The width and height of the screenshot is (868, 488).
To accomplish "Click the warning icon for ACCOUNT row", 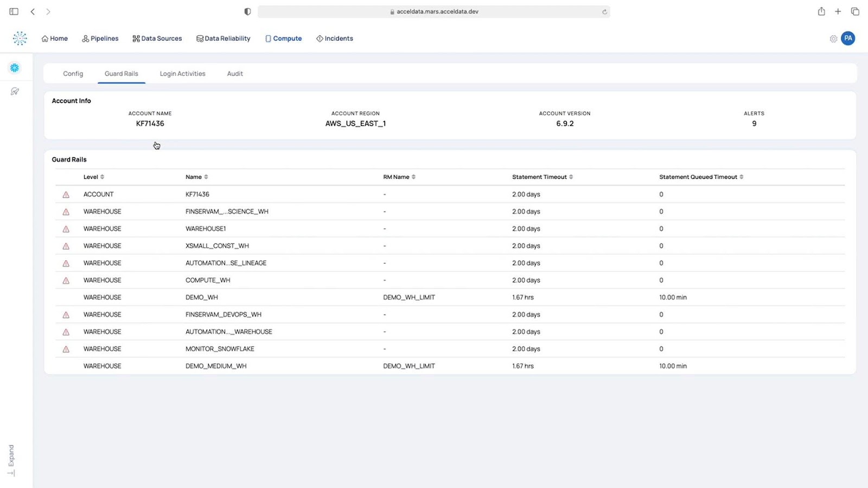I will [x=66, y=195].
